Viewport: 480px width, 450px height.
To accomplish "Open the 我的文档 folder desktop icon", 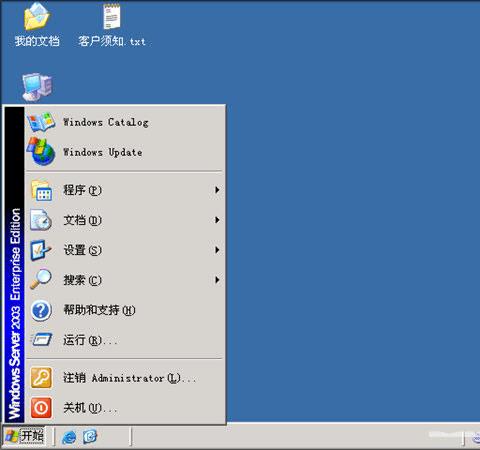I will point(37,17).
